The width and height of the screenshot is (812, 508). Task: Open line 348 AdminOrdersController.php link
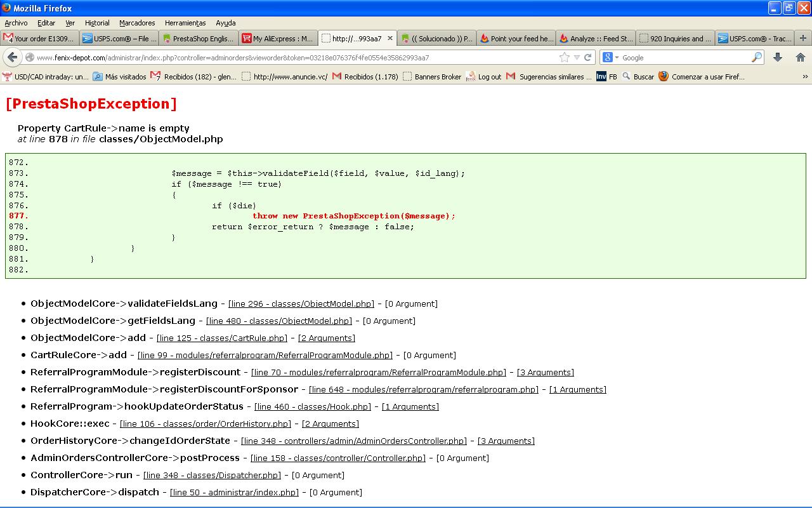tap(354, 441)
